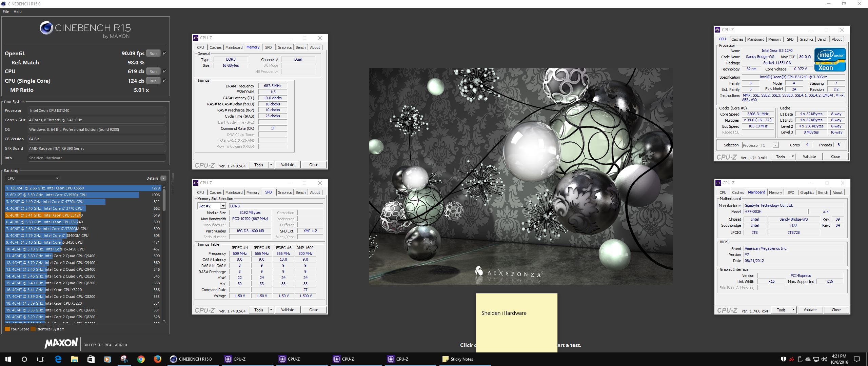Launch Microsoft Edge from the taskbar
This screenshot has width=868, height=366.
[58, 359]
